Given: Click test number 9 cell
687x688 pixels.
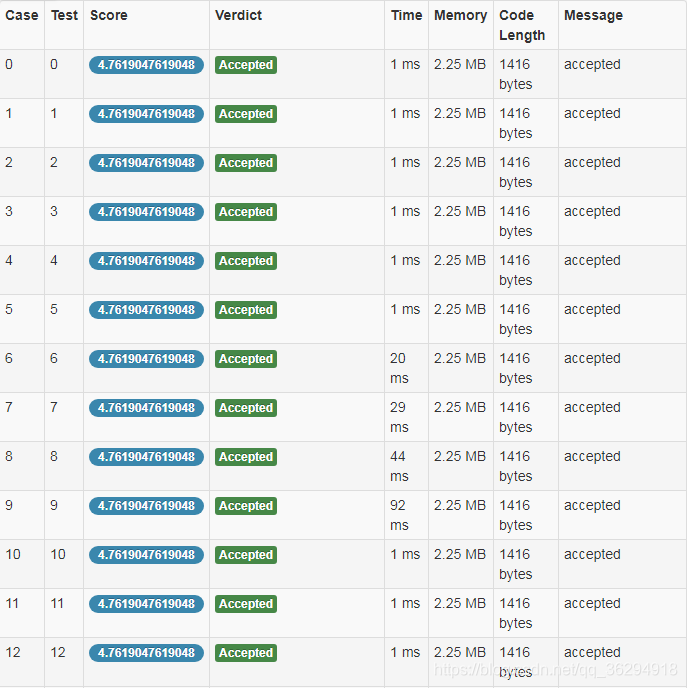Looking at the screenshot, I should (54, 505).
